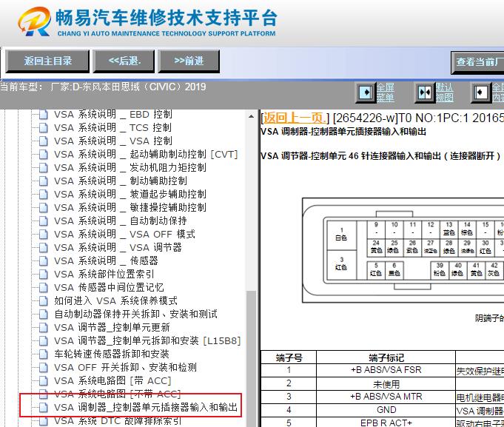The height and width of the screenshot is (427, 504).
Task: Open VSA 系统电路图 [带 ACC]
Action: (112, 380)
